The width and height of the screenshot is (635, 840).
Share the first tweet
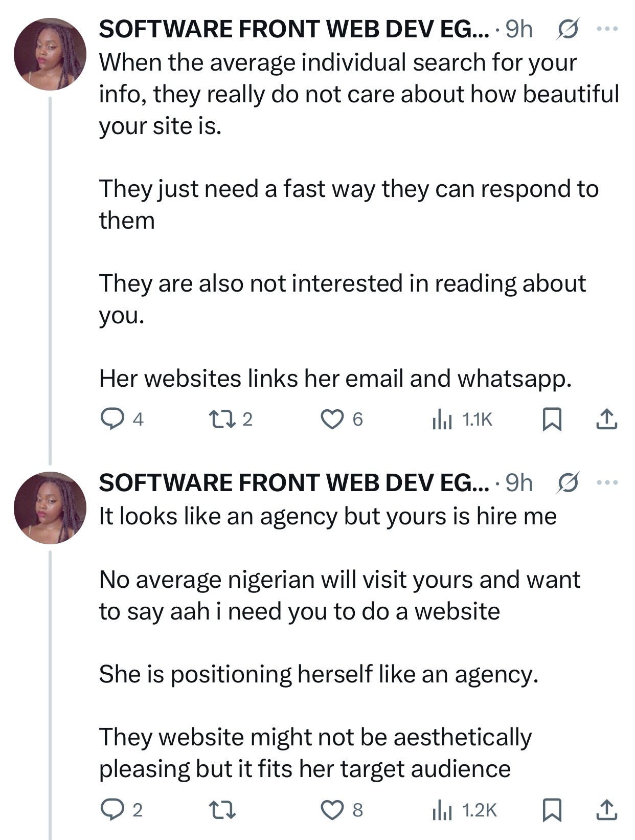click(x=607, y=419)
